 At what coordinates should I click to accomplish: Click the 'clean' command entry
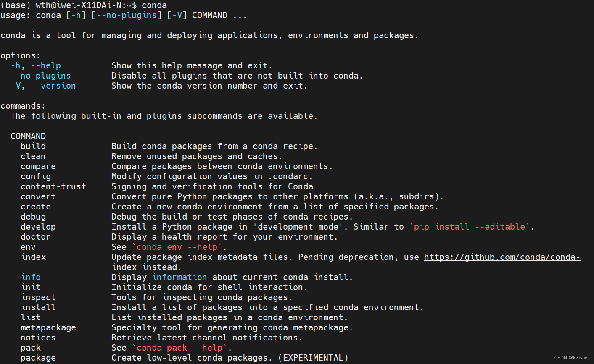pyautogui.click(x=33, y=156)
